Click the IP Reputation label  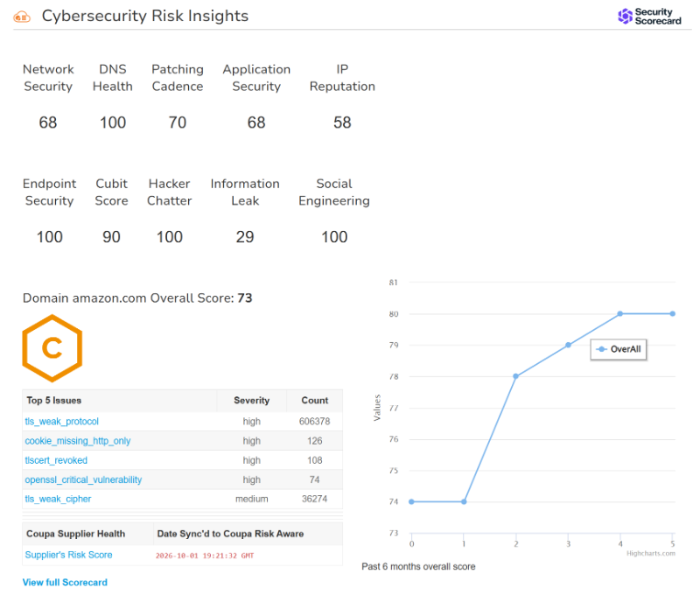342,78
